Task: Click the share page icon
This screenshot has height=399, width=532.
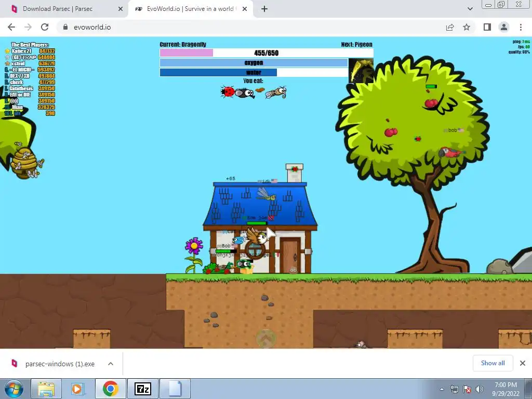Action: [450, 27]
